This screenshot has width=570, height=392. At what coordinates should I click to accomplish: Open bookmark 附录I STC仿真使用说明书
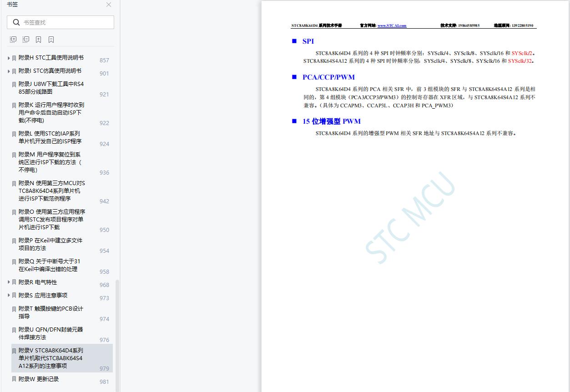(50, 71)
